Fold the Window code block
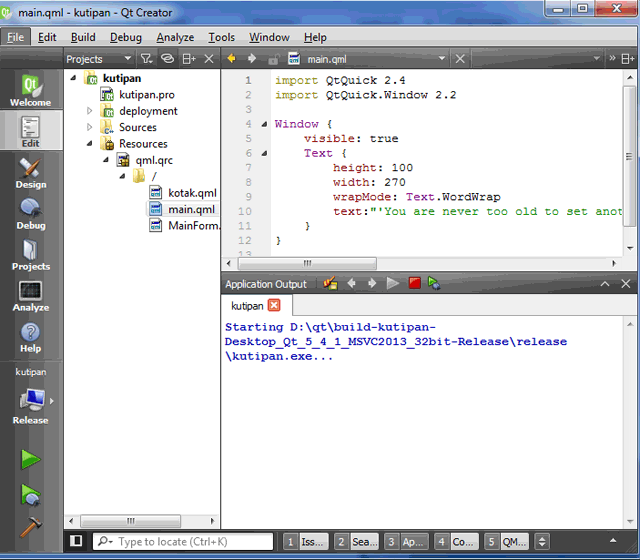The image size is (640, 560). [264, 124]
